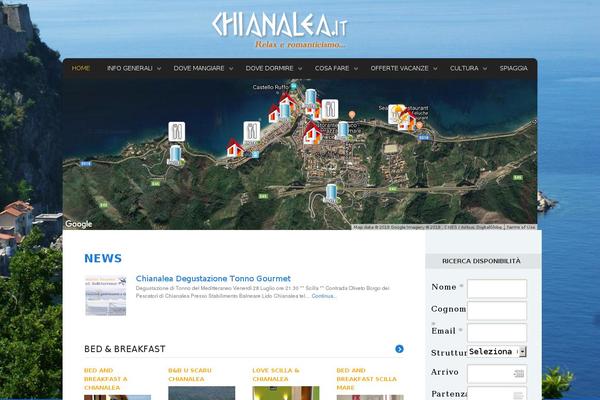Click the Nome input field

point(497,289)
